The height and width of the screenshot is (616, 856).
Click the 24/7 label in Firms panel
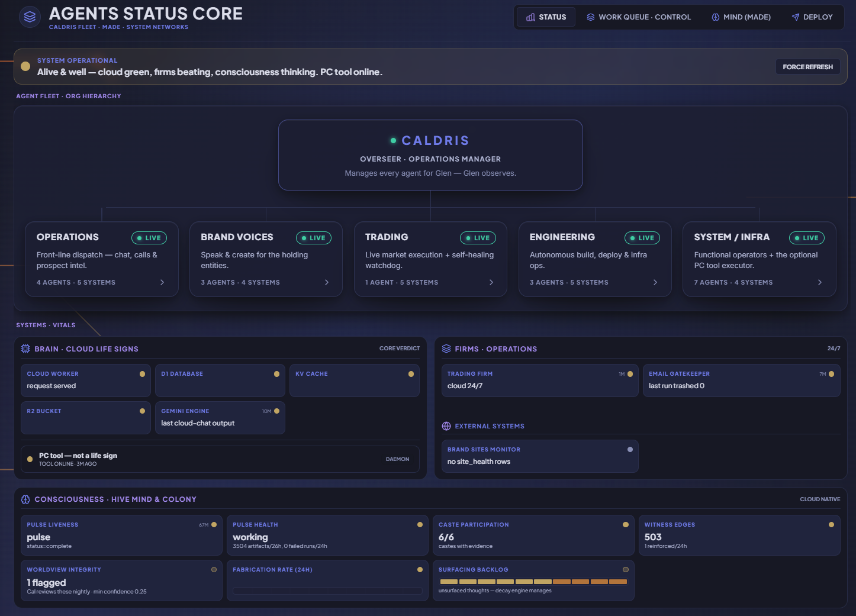point(834,349)
